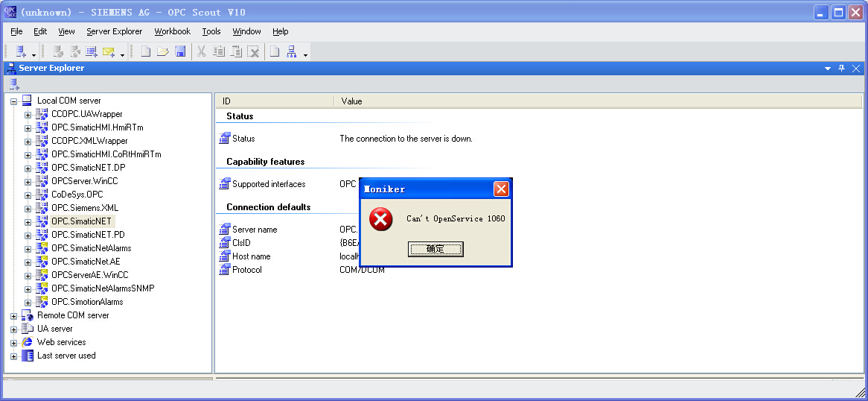Open the dropdown arrow beside the envelope icon
Screen dimensions: 868x401
pyautogui.click(x=122, y=55)
